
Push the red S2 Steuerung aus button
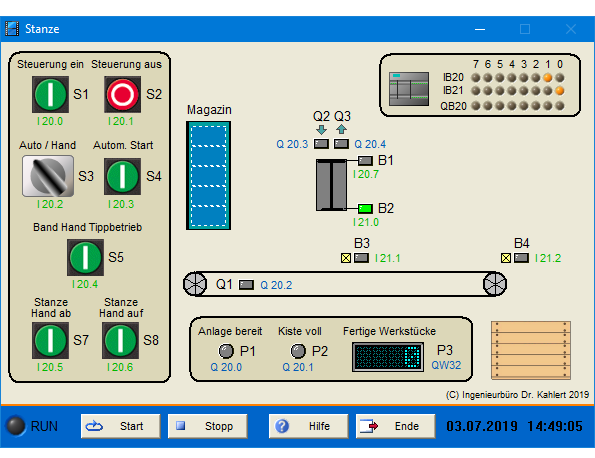pyautogui.click(x=123, y=94)
